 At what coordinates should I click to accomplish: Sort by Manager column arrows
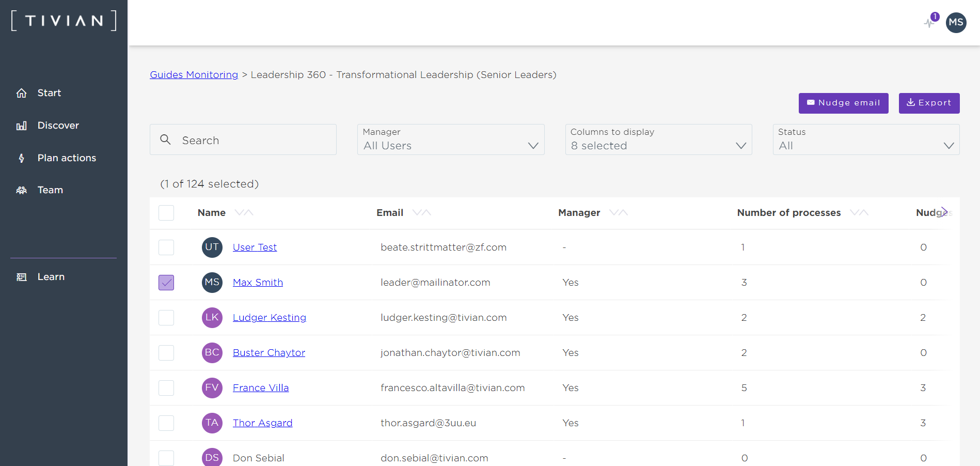(619, 212)
